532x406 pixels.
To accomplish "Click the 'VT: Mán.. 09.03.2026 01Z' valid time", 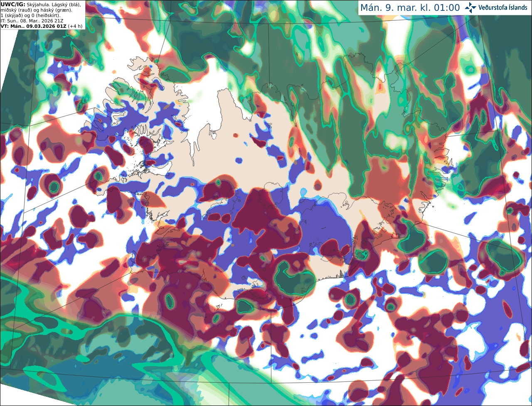I will click(x=34, y=26).
